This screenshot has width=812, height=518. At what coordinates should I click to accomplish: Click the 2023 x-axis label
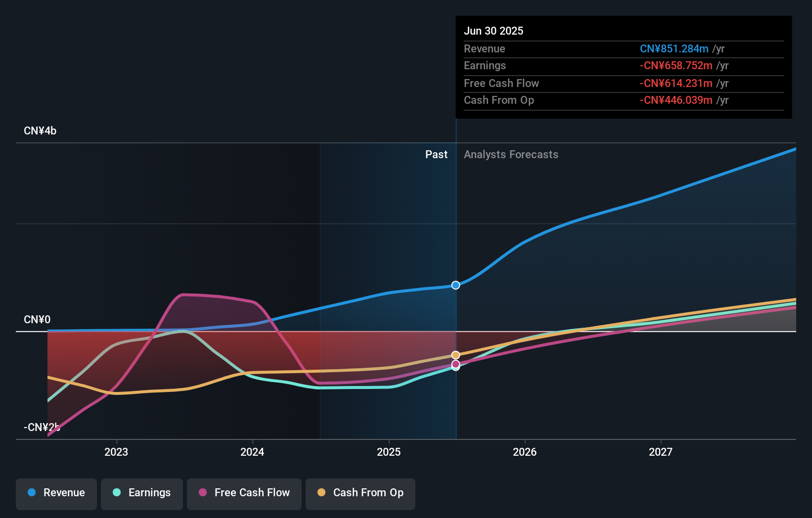(116, 452)
